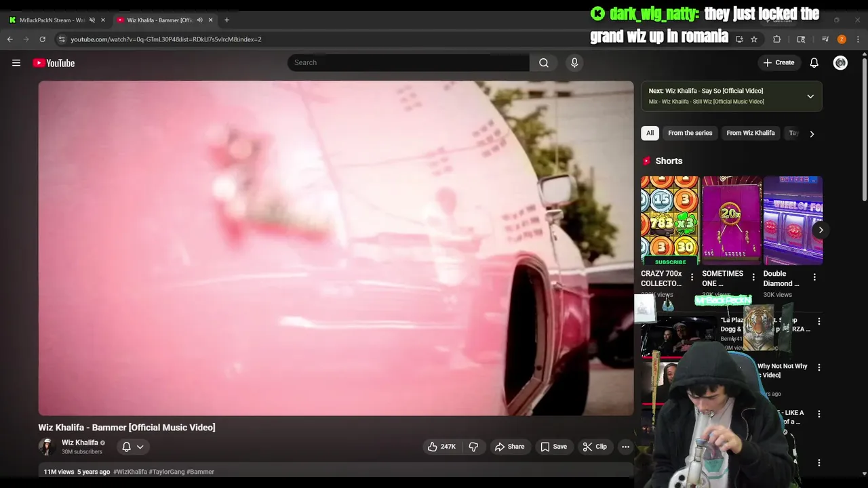Close the Wiz Khalifa Bammer tab
This screenshot has height=488, width=868.
click(210, 20)
